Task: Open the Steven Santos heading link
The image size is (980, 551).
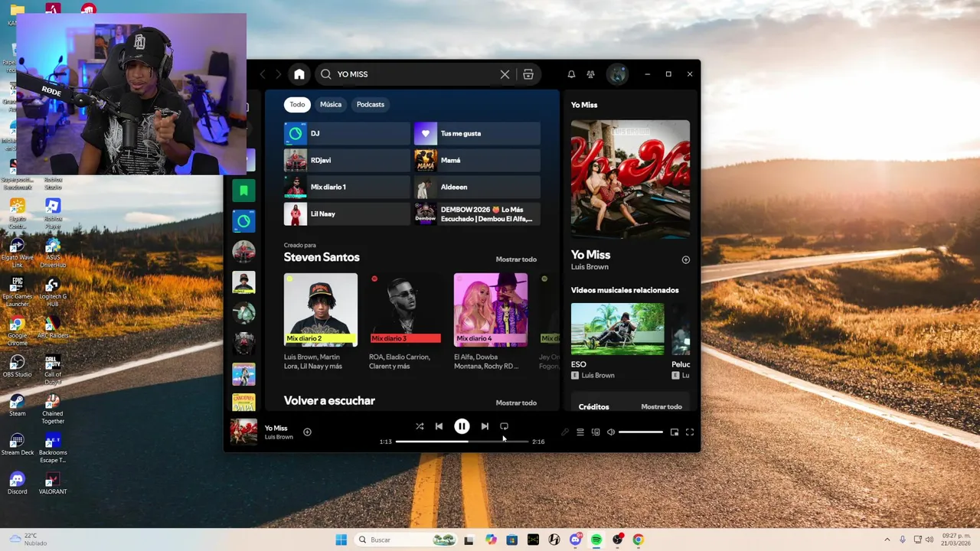Action: click(322, 257)
